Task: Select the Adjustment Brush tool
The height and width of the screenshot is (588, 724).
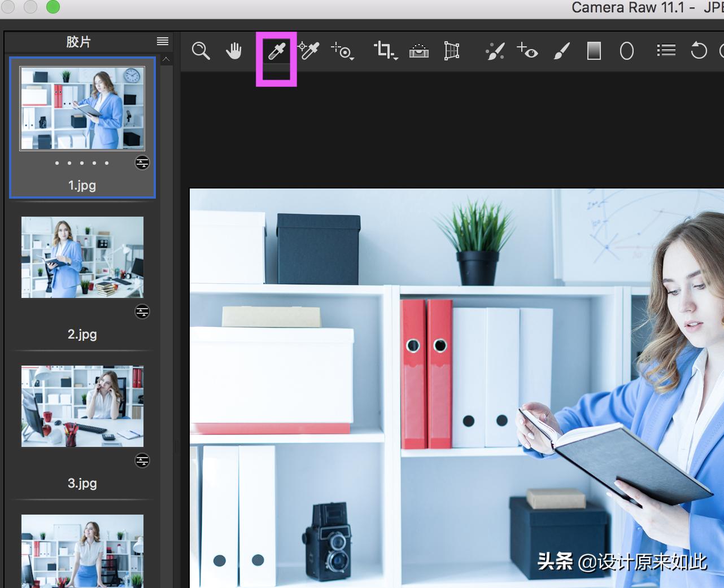Action: [x=562, y=51]
